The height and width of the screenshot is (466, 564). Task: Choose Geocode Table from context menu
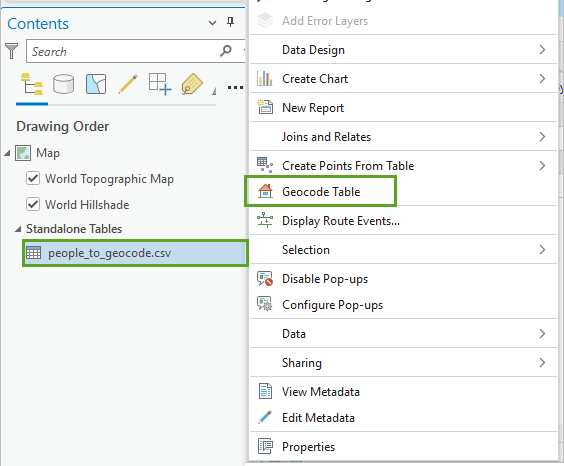[x=320, y=191]
